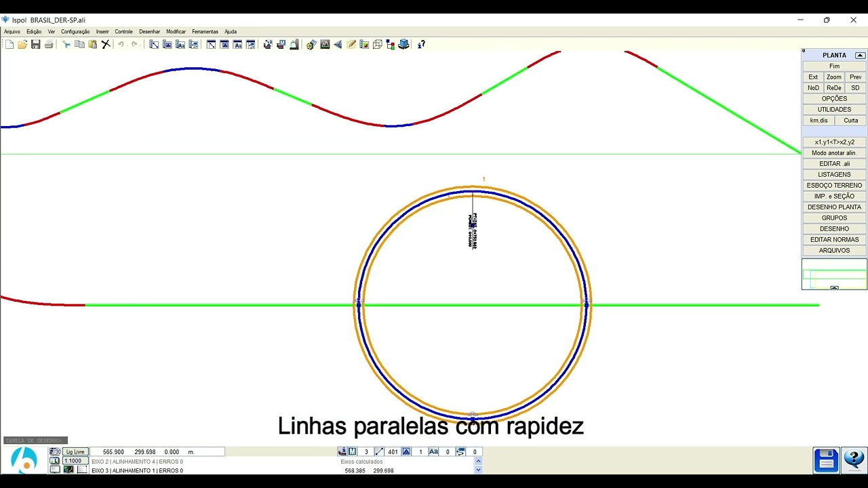Image resolution: width=868 pixels, height=488 pixels.
Task: Click the Aa text size status icon
Action: point(433,451)
